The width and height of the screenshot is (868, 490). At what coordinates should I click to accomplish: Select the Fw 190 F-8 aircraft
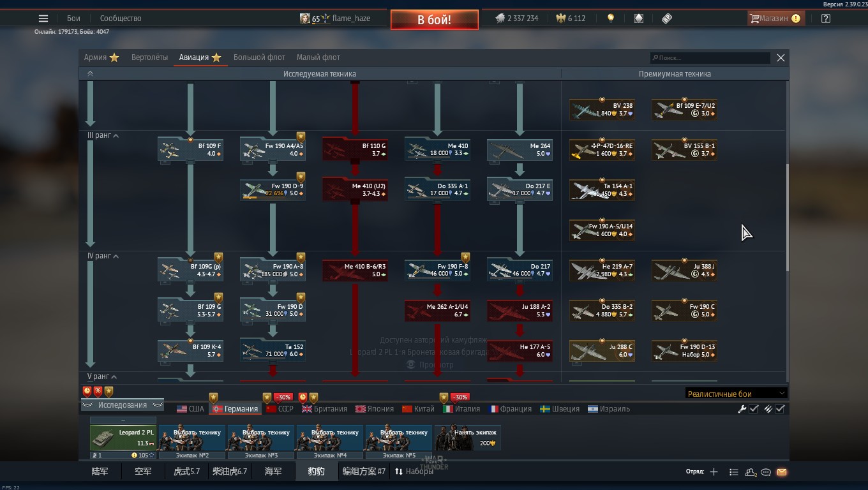437,270
